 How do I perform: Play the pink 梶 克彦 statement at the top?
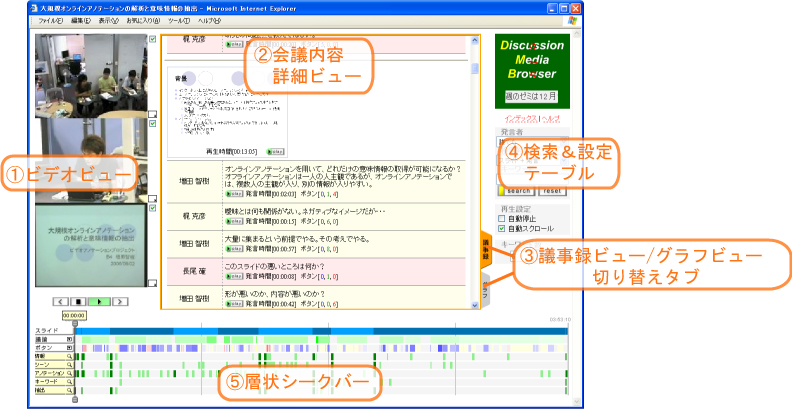point(234,44)
